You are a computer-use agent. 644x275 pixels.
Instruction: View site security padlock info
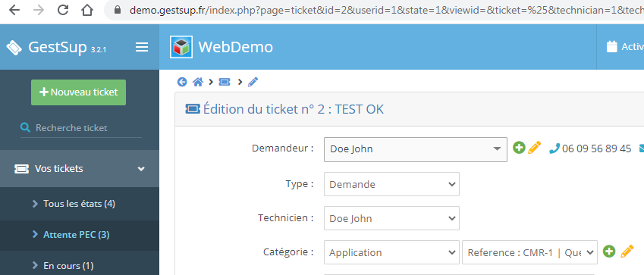pyautogui.click(x=118, y=10)
